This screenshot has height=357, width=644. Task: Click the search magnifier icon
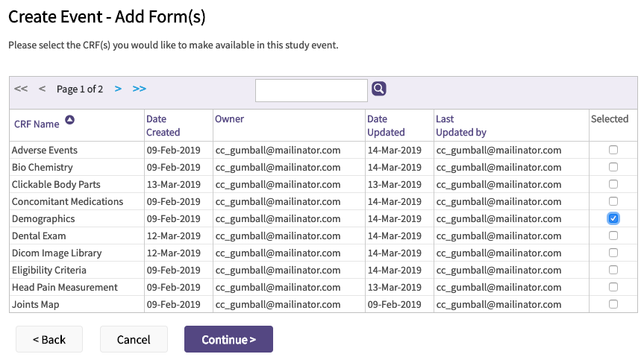coord(379,89)
